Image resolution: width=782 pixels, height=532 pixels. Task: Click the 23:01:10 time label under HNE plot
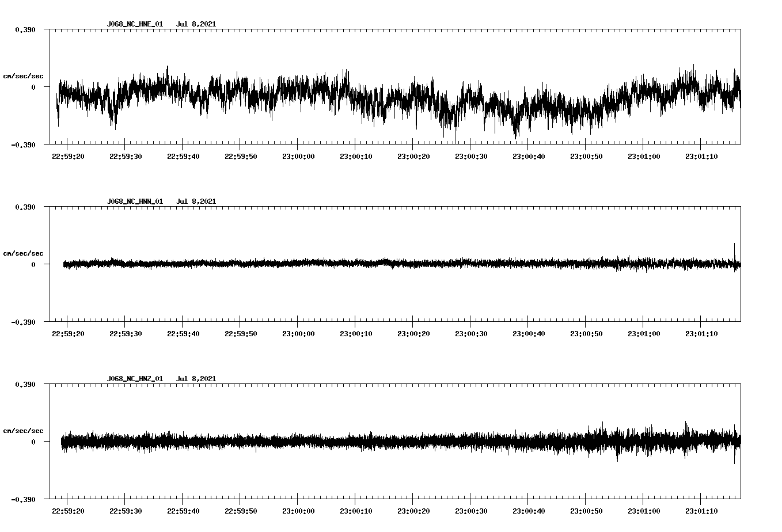pos(701,157)
